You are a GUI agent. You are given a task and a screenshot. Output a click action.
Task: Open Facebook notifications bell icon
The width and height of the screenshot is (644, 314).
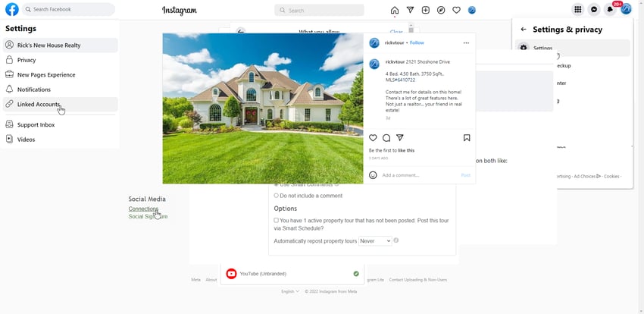(611, 9)
